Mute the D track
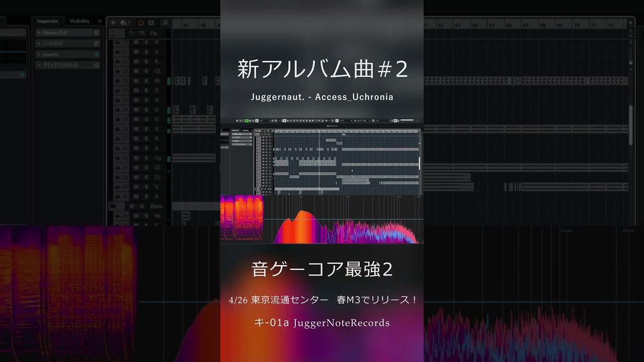Image resolution: width=644 pixels, height=362 pixels. (136, 109)
